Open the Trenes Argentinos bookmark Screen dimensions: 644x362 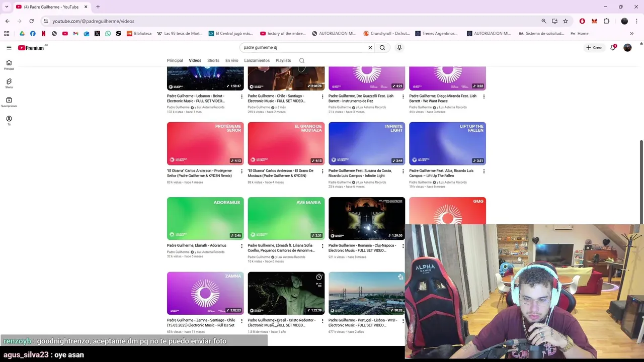coord(436,34)
